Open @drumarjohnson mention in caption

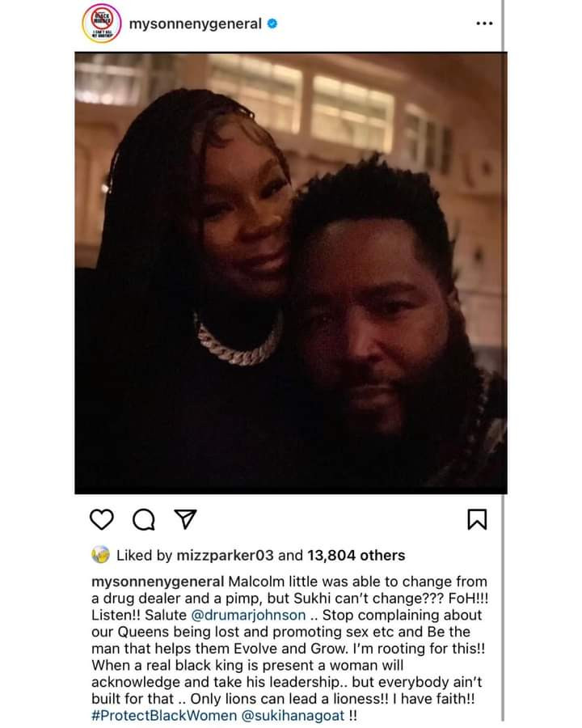(248, 616)
